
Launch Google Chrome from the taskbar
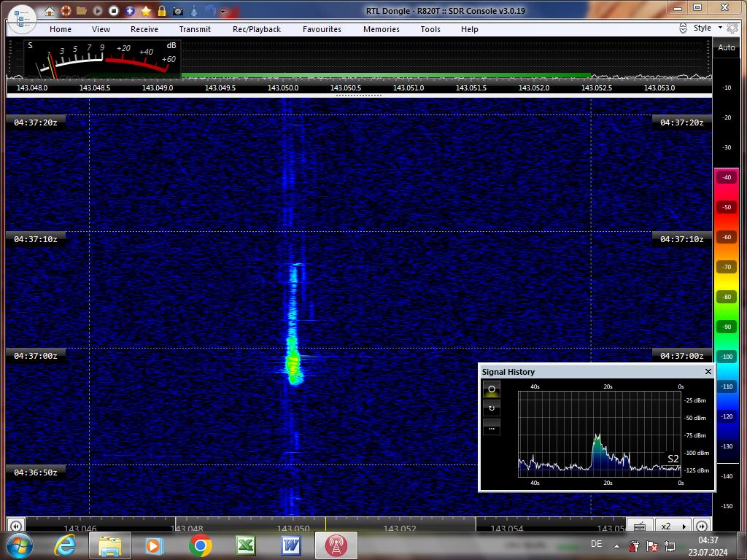201,545
